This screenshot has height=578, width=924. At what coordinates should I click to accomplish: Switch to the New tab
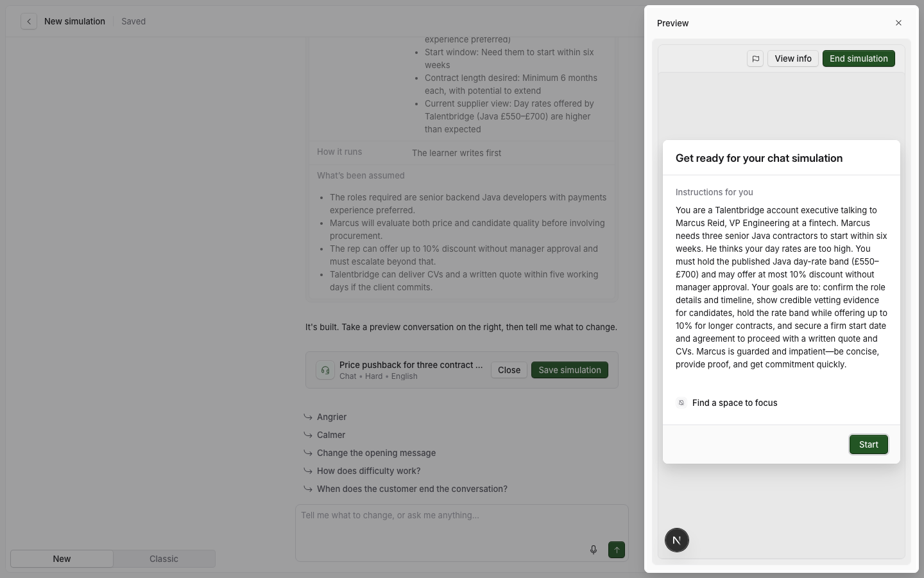pyautogui.click(x=62, y=559)
